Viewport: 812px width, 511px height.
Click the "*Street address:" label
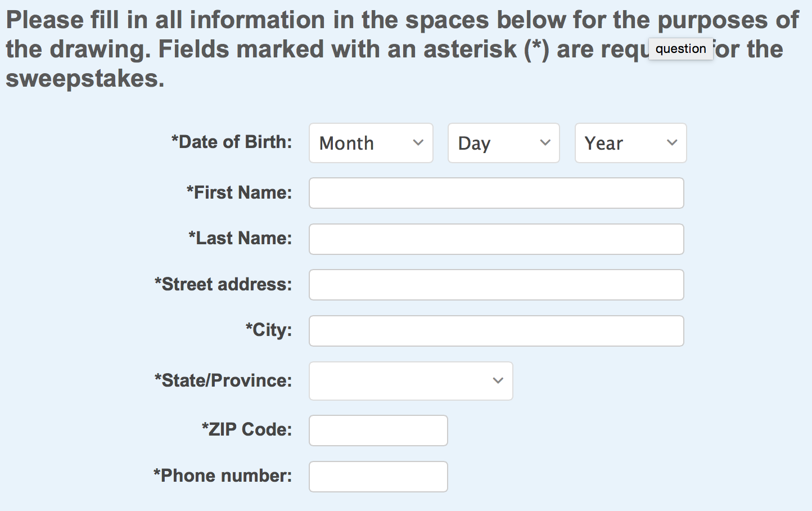[223, 284]
